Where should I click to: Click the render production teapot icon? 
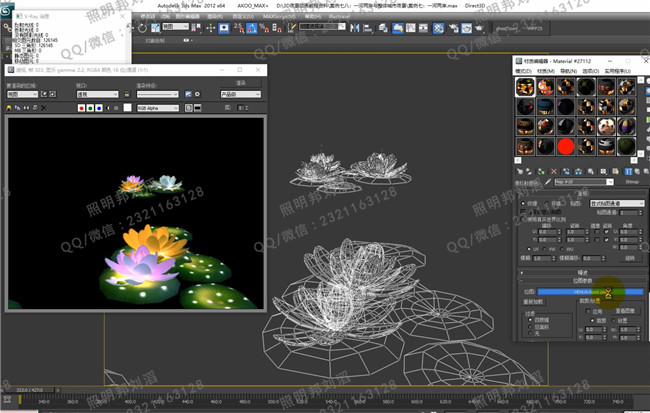pos(479,28)
